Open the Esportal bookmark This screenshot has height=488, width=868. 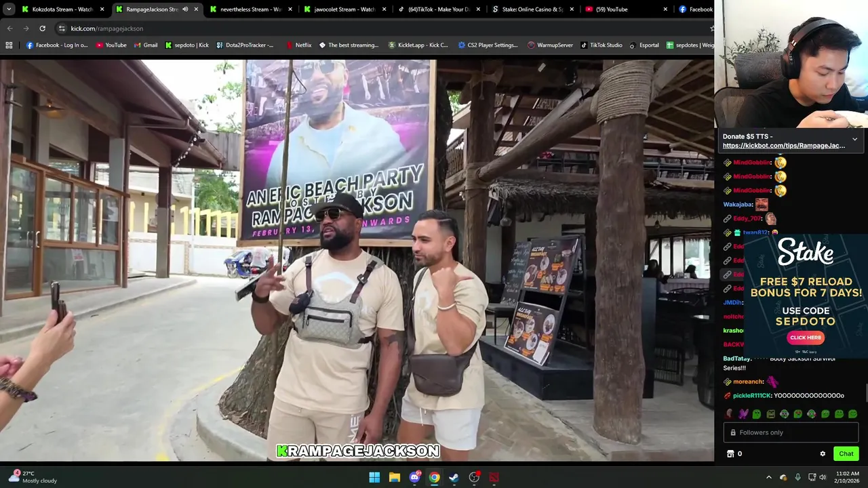click(644, 45)
